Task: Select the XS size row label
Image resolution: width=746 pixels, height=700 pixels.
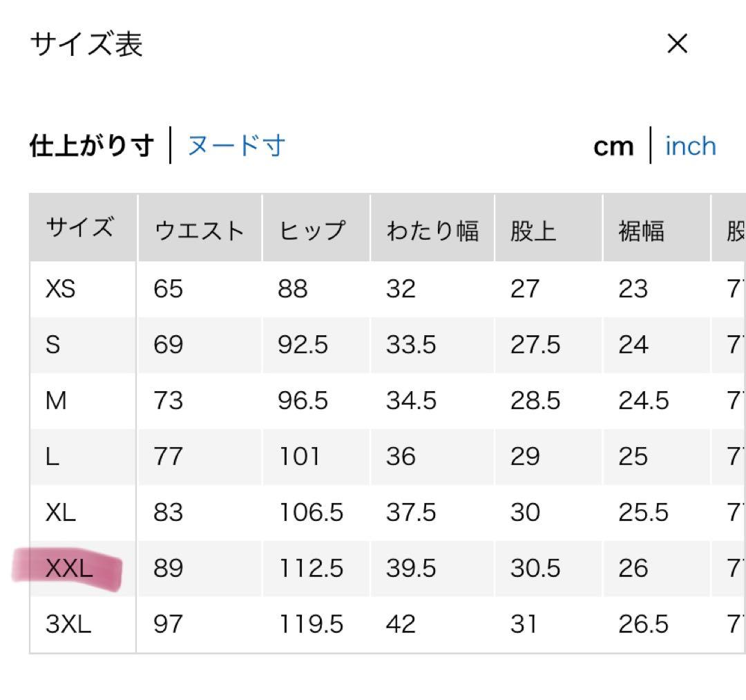Action: (60, 289)
